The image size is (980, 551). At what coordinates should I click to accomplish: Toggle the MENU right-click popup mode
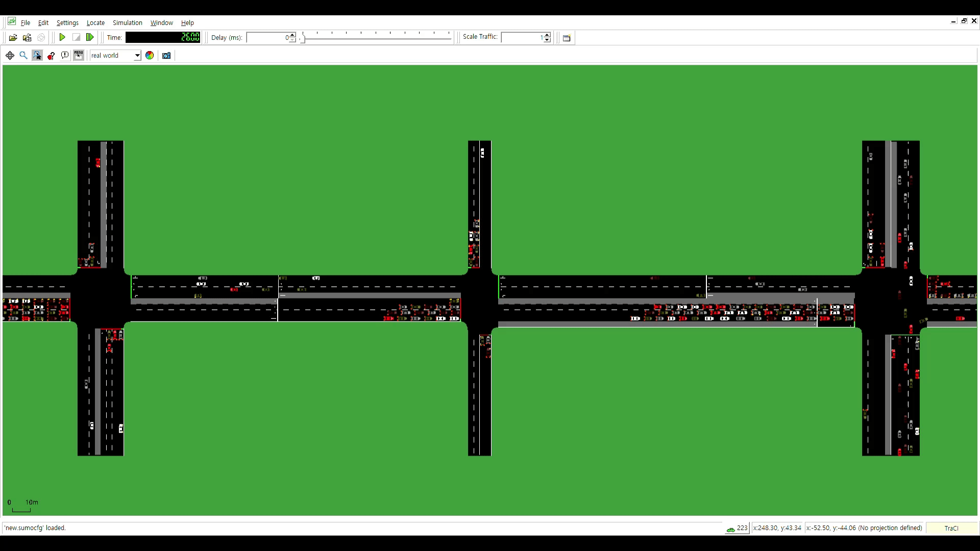pyautogui.click(x=79, y=55)
